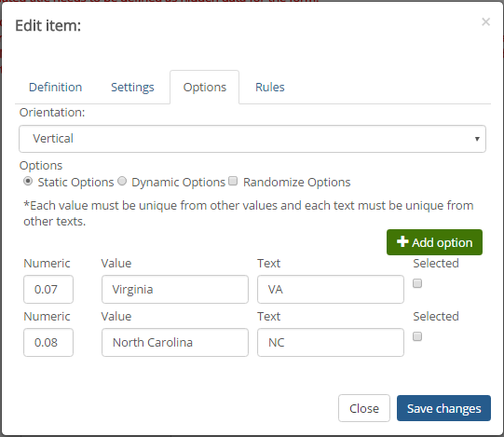Image resolution: width=504 pixels, height=437 pixels.
Task: Click the Close button
Action: tap(364, 408)
